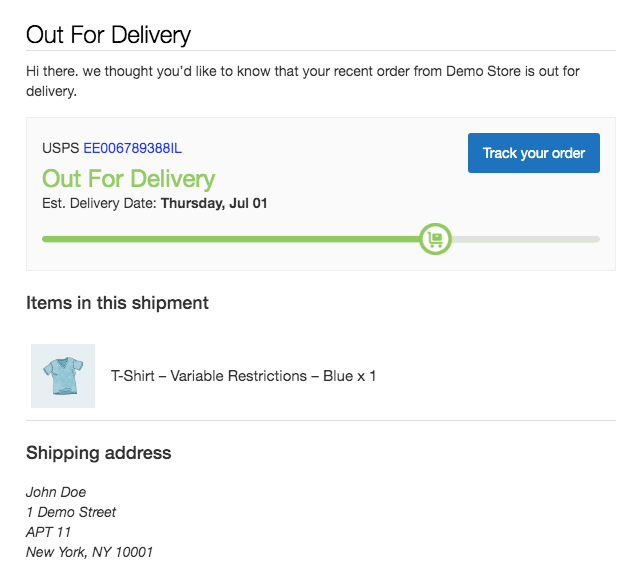This screenshot has height=584, width=642.
Task: Open the blue T-Shirt product thumbnail
Action: pyautogui.click(x=63, y=376)
